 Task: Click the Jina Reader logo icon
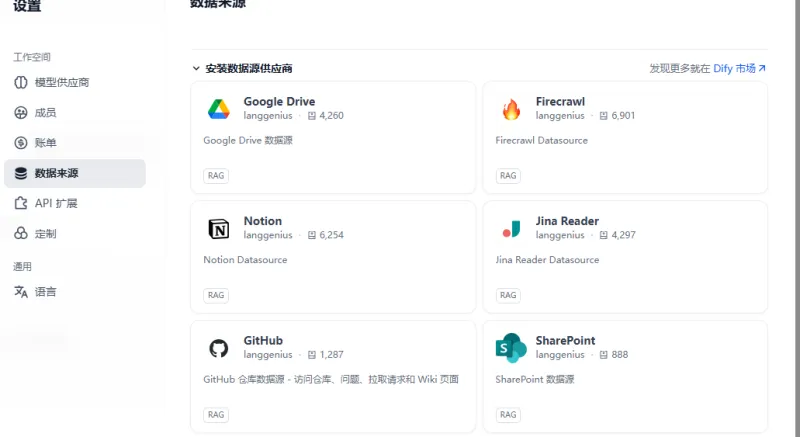511,229
